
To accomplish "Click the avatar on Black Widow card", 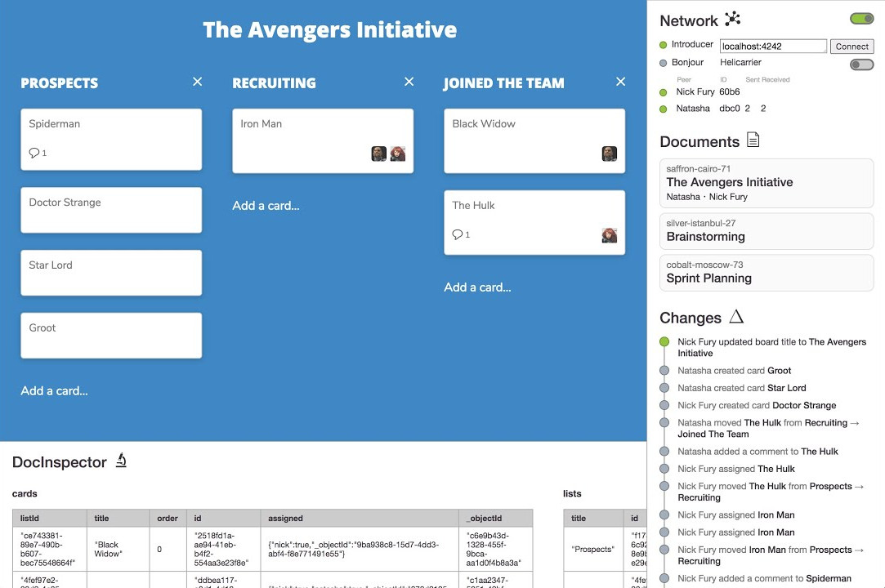I will (609, 154).
